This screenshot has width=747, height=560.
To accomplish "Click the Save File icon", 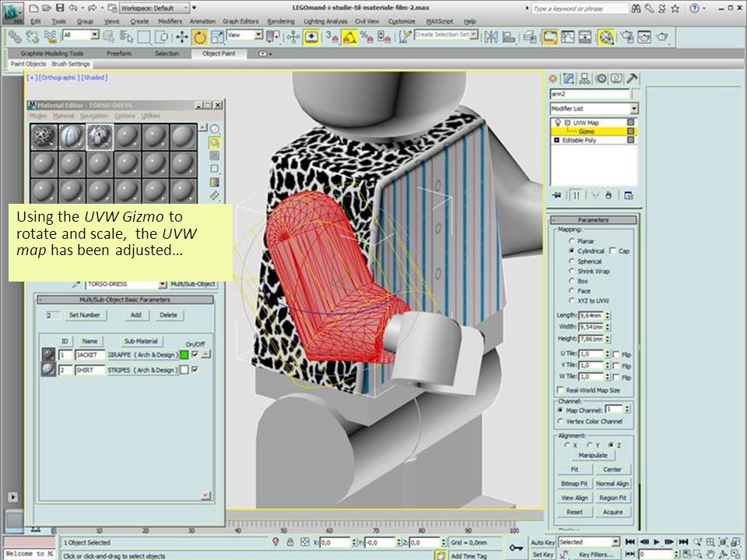I will pos(60,8).
